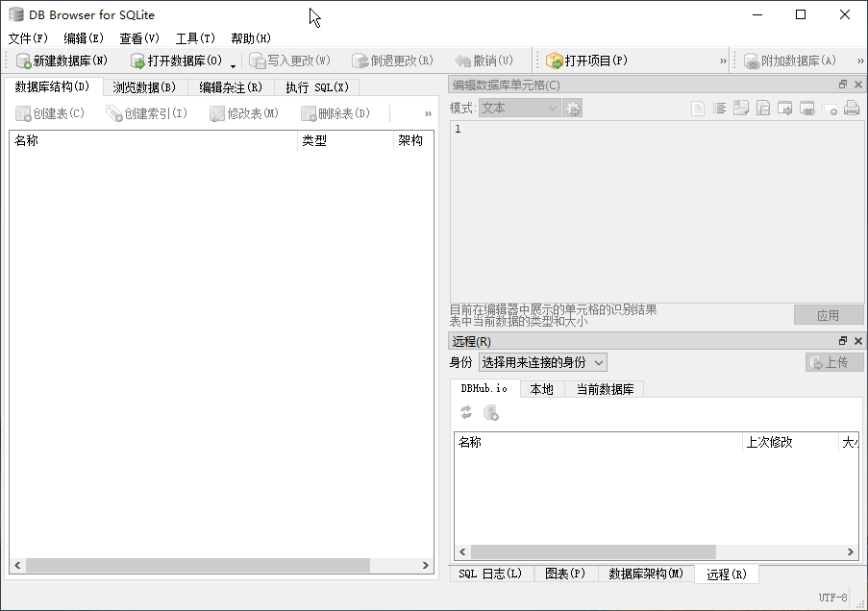
Task: Click the database clone icon in Remote panel
Action: click(x=491, y=412)
